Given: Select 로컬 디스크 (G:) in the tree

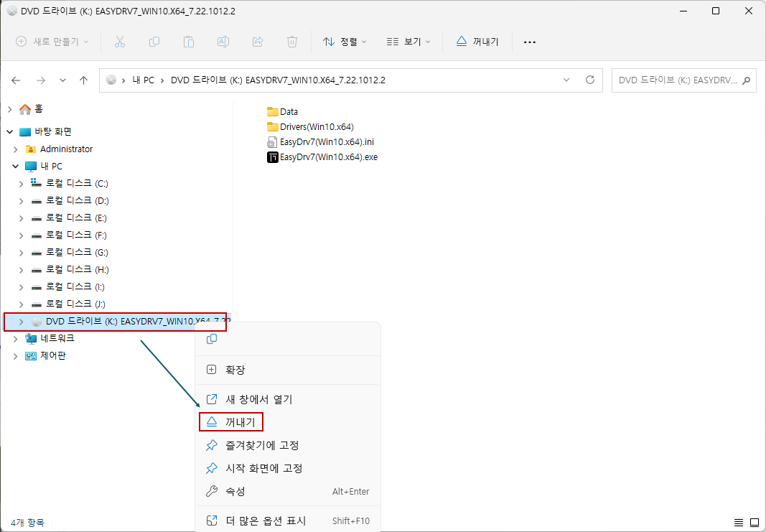Looking at the screenshot, I should pos(70,252).
